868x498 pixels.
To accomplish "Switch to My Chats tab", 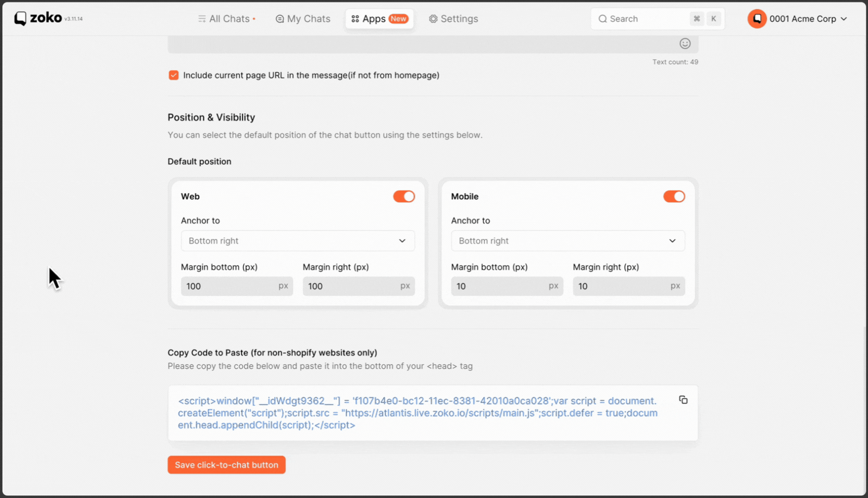I will pos(303,19).
